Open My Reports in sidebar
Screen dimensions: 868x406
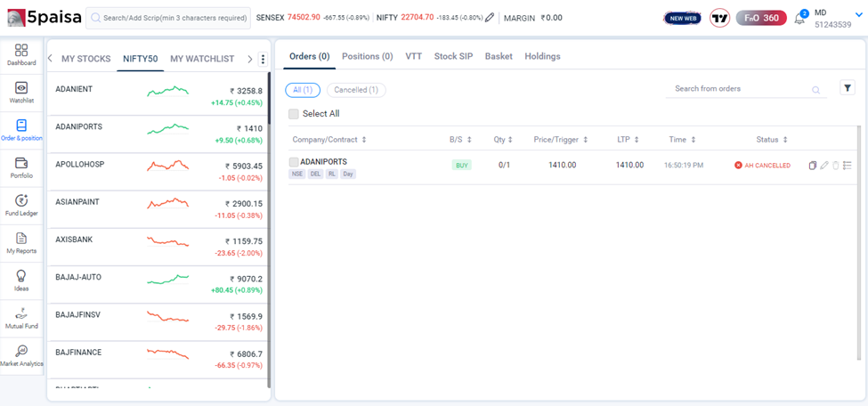21,244
